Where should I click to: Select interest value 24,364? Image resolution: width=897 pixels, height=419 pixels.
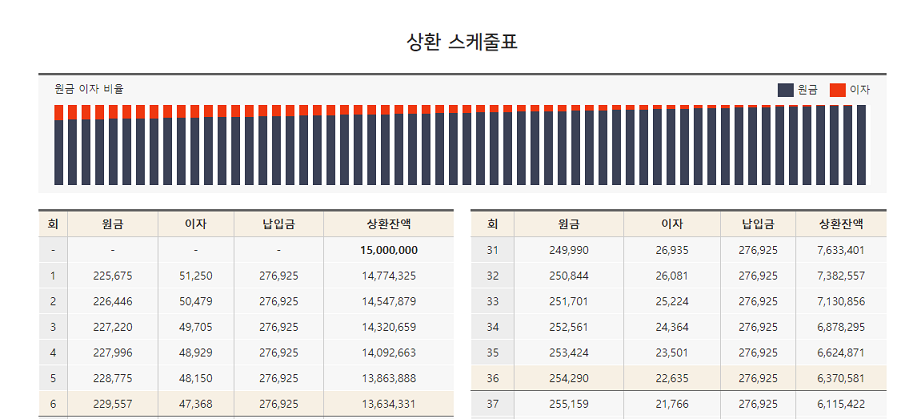click(x=672, y=327)
